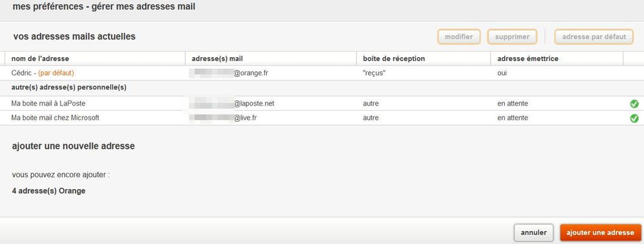Click the "supprimer" button
The image size is (644, 244).
coord(512,37)
